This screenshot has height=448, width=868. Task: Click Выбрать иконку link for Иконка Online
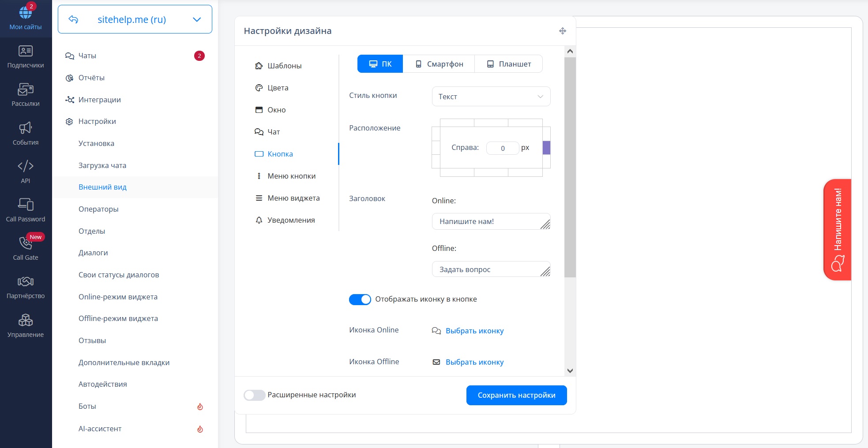pyautogui.click(x=474, y=331)
